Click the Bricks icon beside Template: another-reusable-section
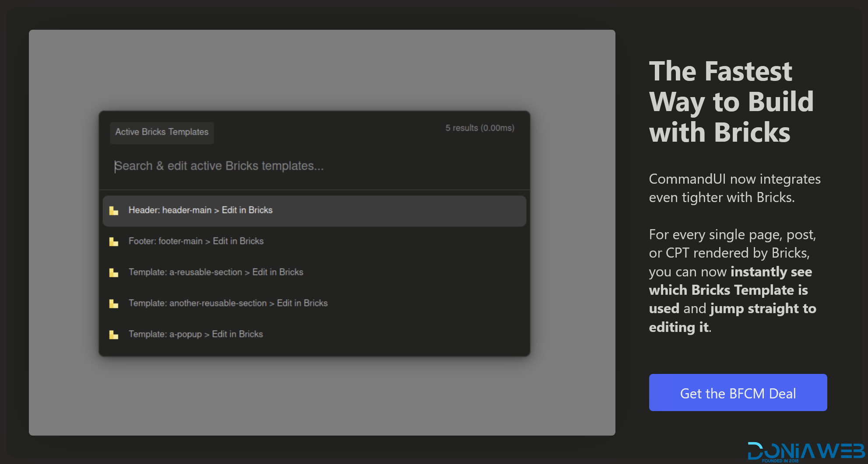868x464 pixels. (x=114, y=304)
